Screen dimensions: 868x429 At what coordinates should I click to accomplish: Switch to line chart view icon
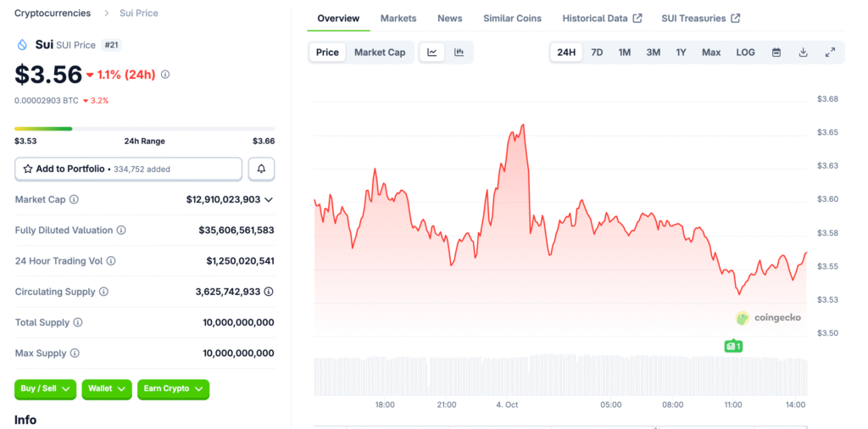point(432,53)
